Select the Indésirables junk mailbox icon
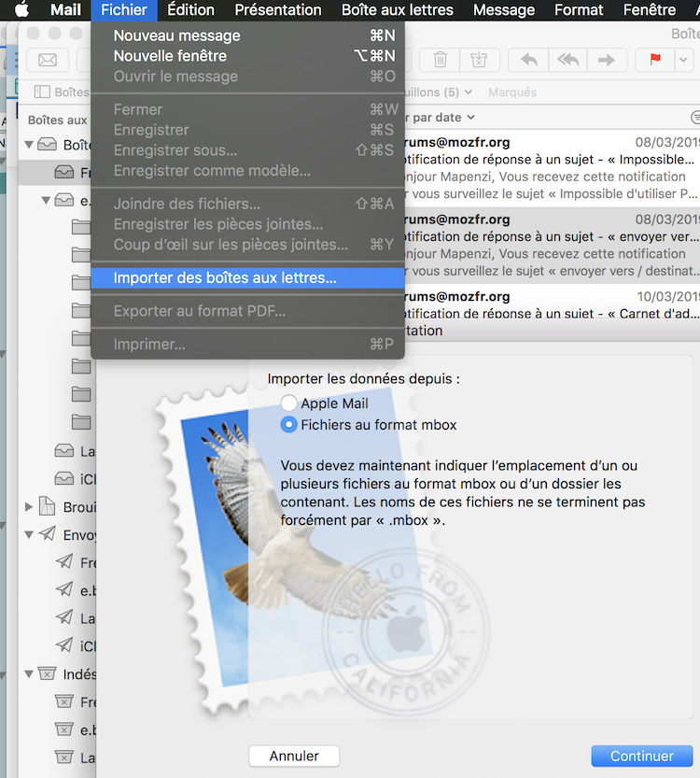The height and width of the screenshot is (778, 700). click(47, 673)
